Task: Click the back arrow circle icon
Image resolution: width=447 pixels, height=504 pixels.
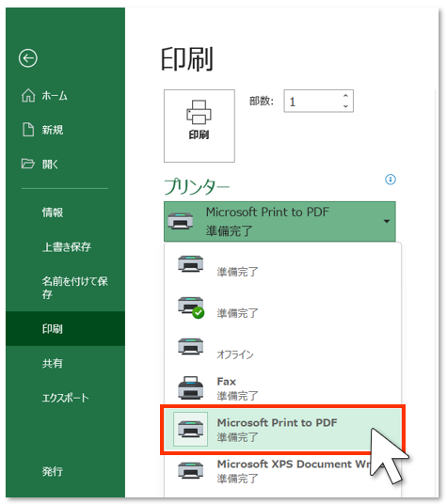Action: (x=28, y=58)
